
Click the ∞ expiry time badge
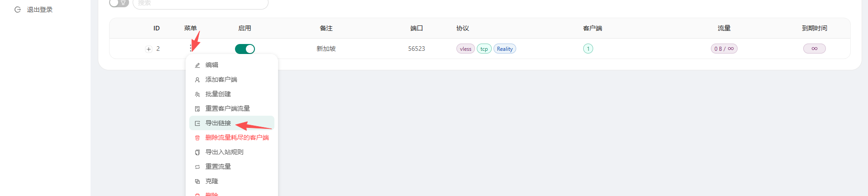(814, 49)
